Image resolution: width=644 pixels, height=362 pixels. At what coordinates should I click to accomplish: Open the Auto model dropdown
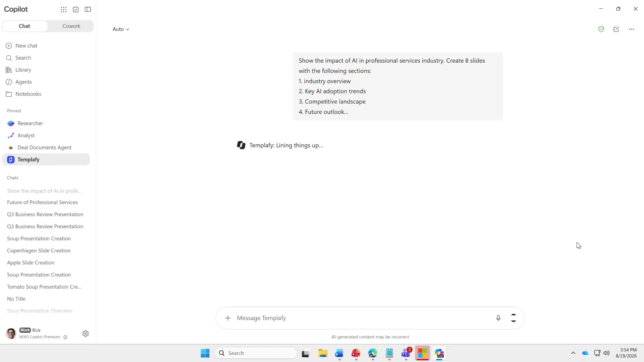pos(121,29)
